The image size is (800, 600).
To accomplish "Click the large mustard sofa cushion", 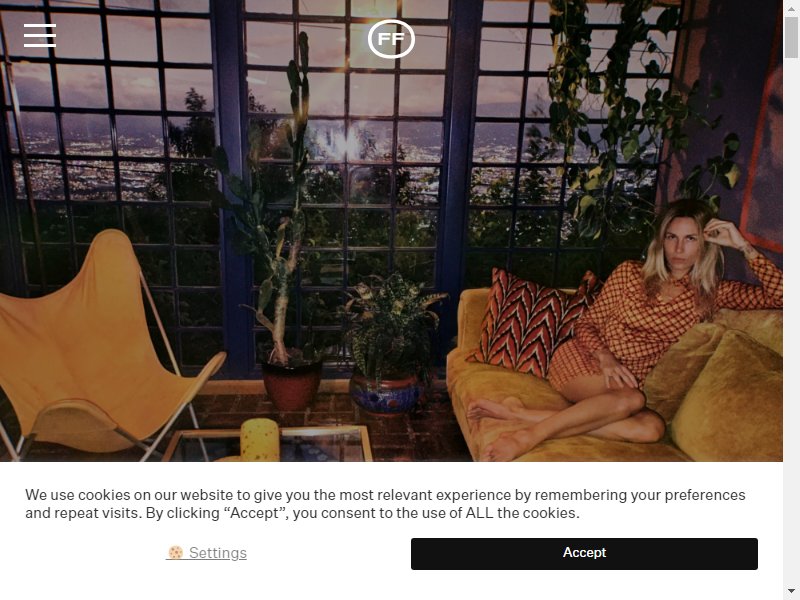I will [x=727, y=390].
